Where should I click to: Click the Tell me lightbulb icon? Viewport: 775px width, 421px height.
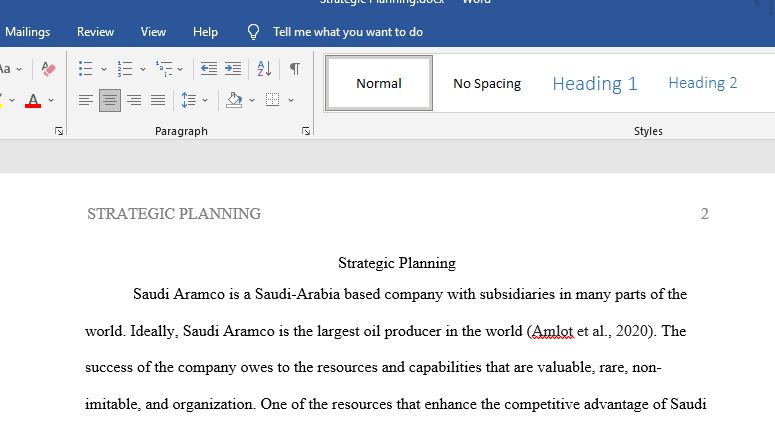[253, 32]
